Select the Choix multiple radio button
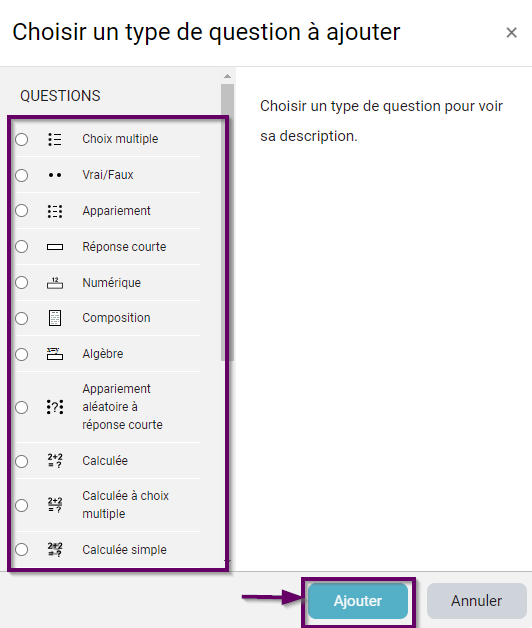 [22, 140]
